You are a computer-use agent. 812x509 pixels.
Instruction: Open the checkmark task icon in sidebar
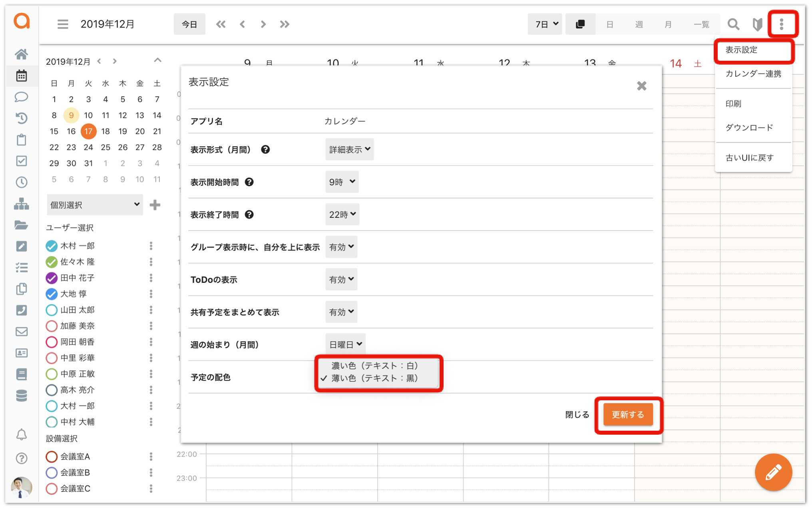pos(22,161)
